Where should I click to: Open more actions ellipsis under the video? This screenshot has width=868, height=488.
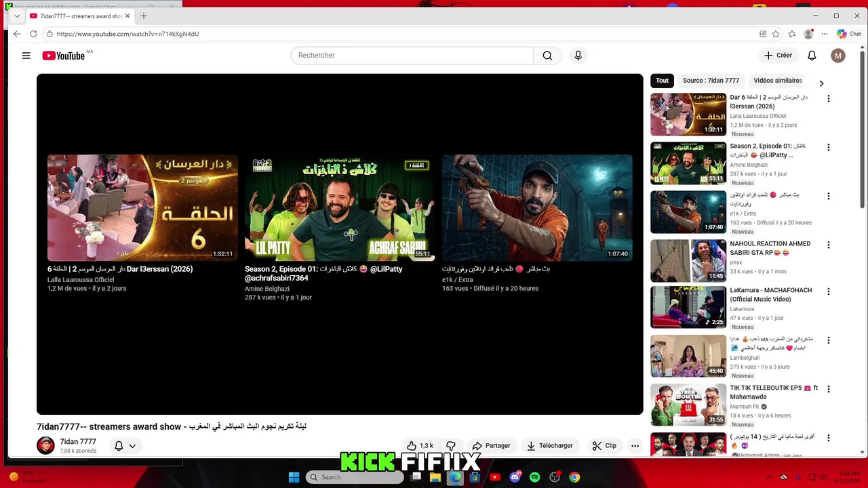pos(635,445)
